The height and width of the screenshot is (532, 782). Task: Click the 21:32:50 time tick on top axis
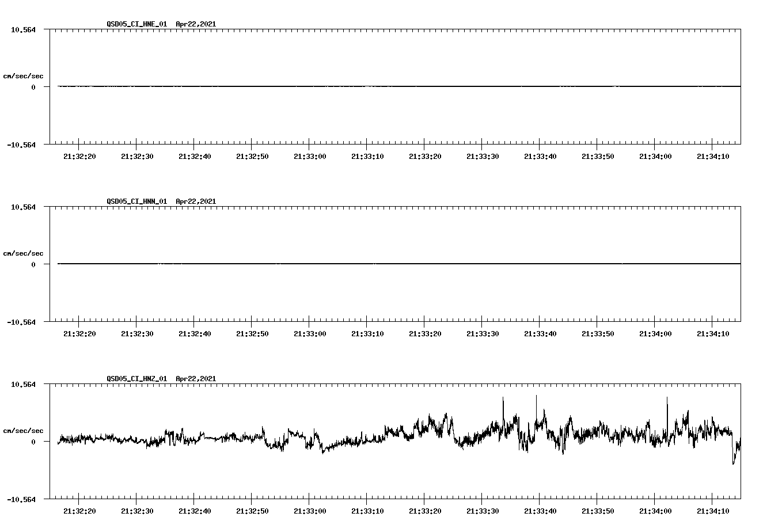[252, 155]
